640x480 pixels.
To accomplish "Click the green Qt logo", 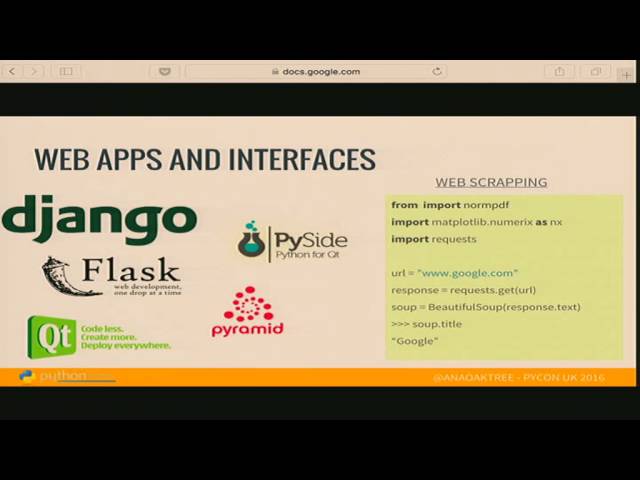I will point(51,337).
